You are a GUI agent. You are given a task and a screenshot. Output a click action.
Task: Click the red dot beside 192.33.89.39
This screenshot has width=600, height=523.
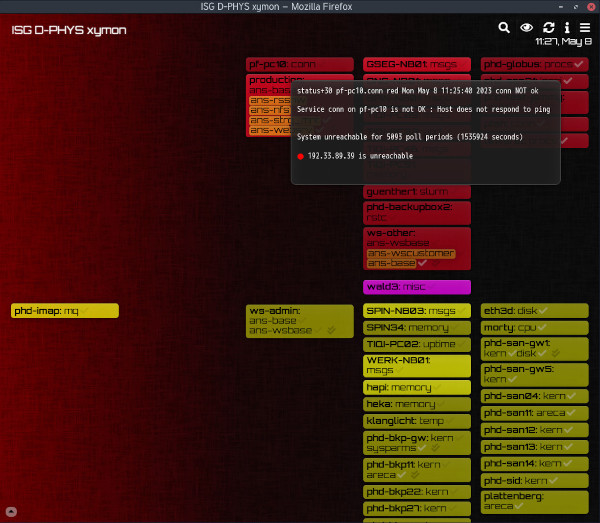coord(300,156)
